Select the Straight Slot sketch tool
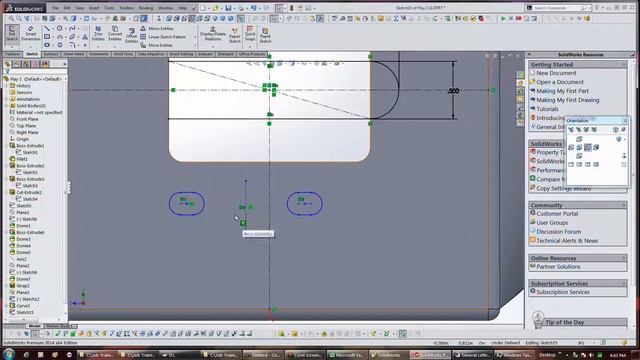This screenshot has width=640, height=360. tap(47, 45)
